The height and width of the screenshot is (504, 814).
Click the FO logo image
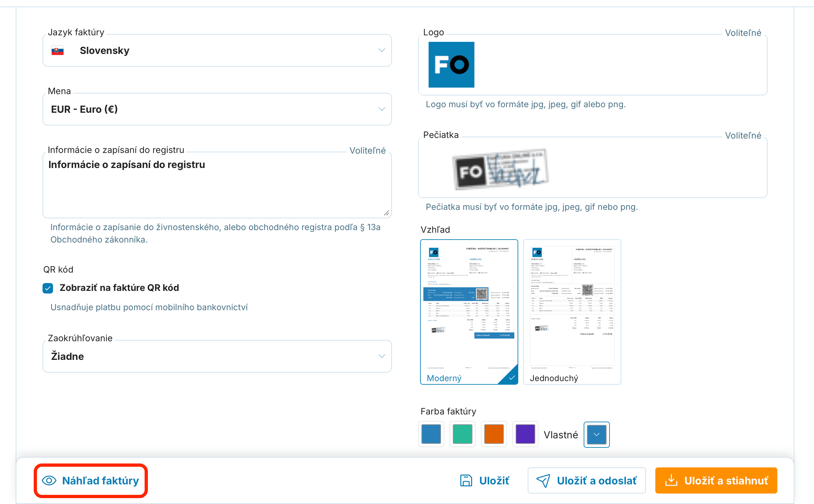click(x=451, y=65)
